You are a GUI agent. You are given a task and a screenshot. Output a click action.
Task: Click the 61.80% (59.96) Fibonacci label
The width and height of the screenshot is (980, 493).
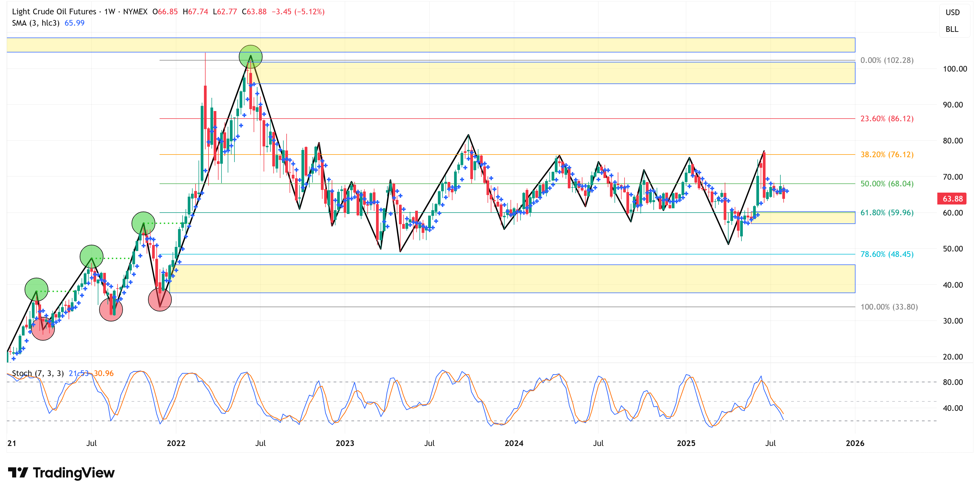[887, 213]
